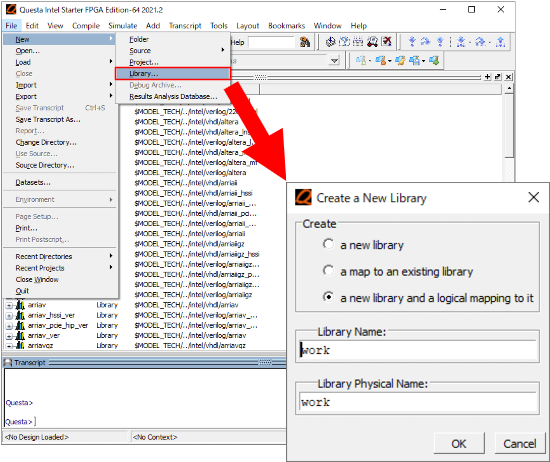550x462 pixels.
Task: Expand the arriav_ver tree node
Action: tap(9, 336)
